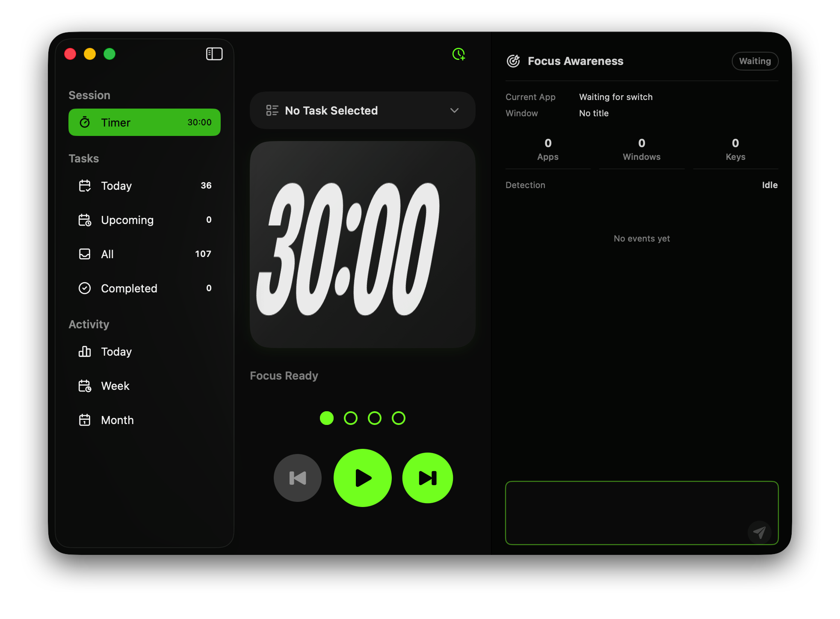The height and width of the screenshot is (619, 840).
Task: Click the Current App label
Action: 530,97
